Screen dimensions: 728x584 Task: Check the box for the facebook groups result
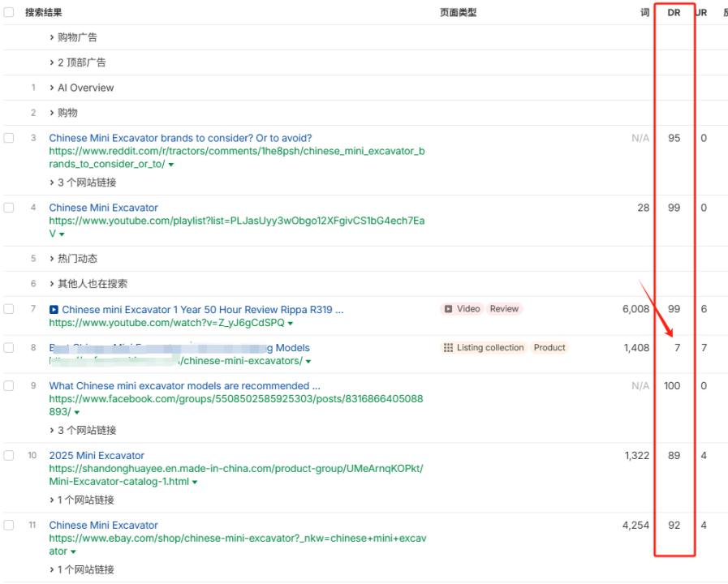[x=9, y=385]
